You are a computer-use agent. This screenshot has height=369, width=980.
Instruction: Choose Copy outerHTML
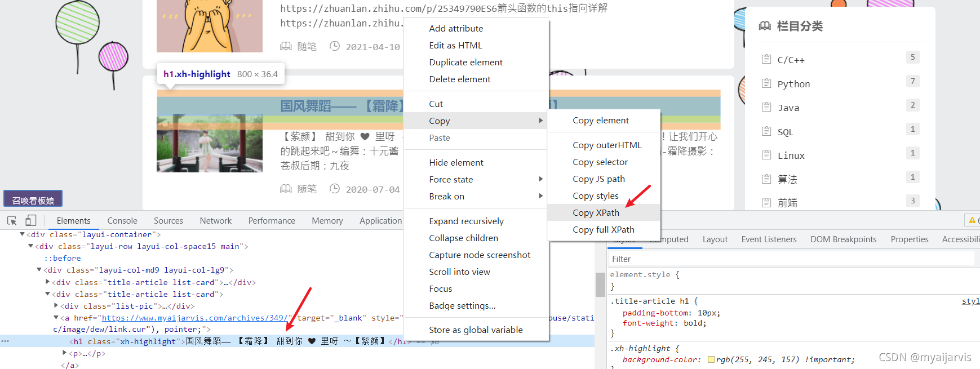click(604, 145)
